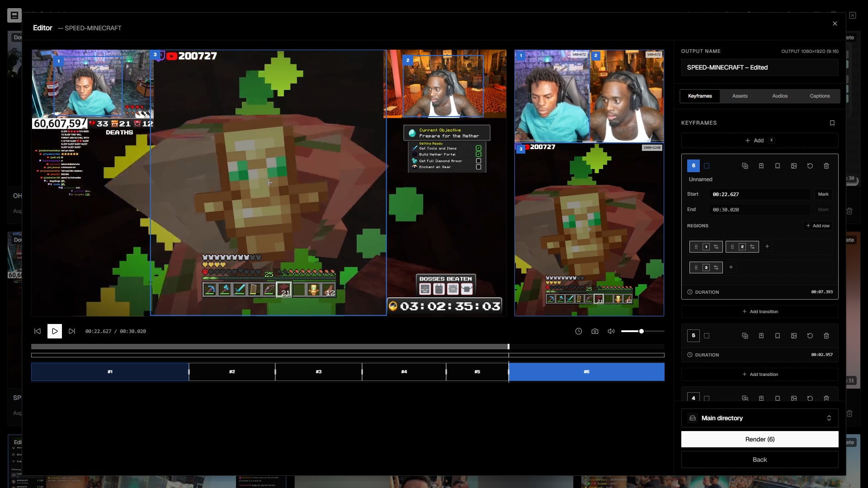868x488 pixels.
Task: Close the Editor dialog
Action: pos(835,23)
